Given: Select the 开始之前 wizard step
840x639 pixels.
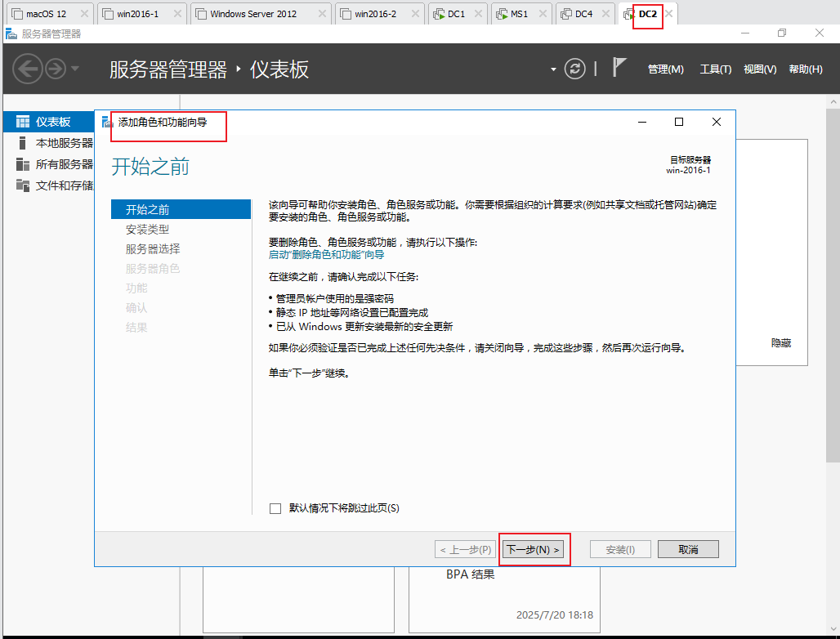Looking at the screenshot, I should coord(181,209).
